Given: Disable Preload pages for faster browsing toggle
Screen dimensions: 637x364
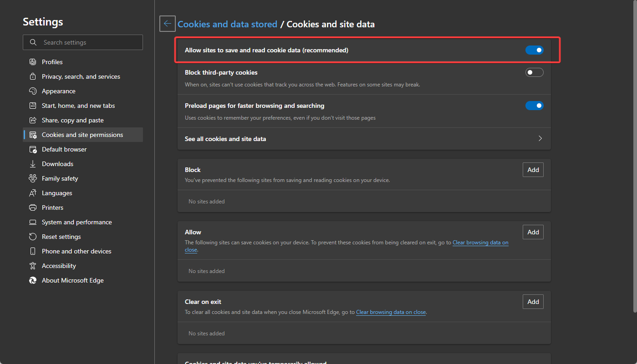Looking at the screenshot, I should click(x=535, y=106).
